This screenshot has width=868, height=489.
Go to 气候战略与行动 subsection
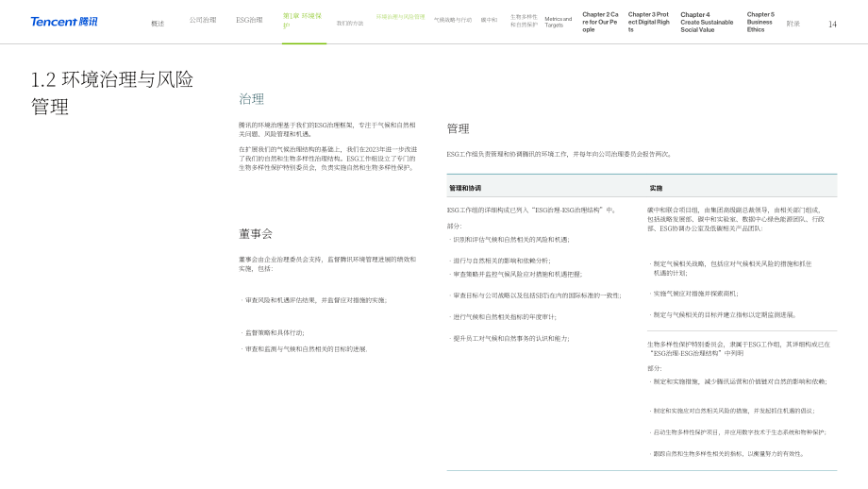453,20
